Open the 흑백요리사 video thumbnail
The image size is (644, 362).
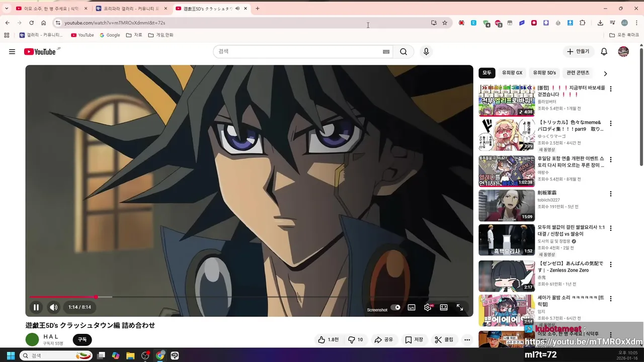click(x=507, y=240)
